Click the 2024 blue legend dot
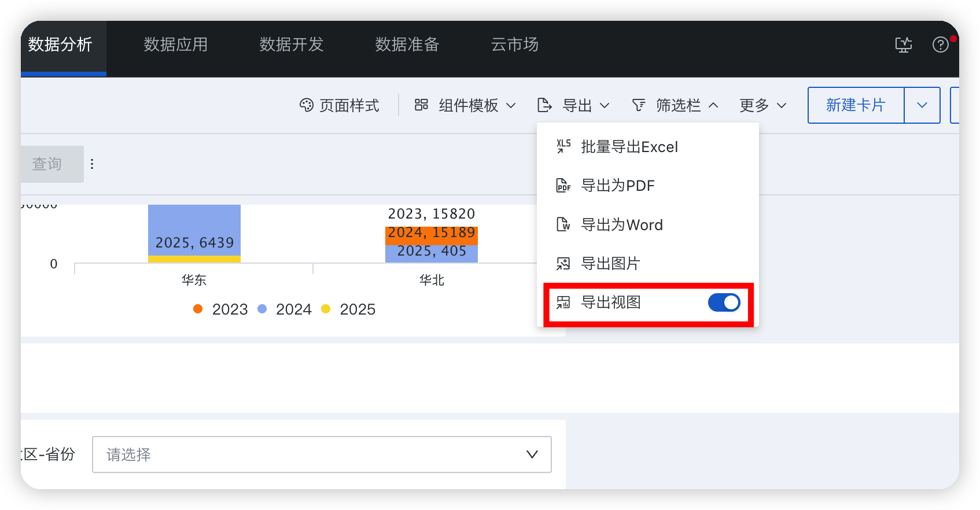Image resolution: width=980 pixels, height=510 pixels. tap(262, 309)
